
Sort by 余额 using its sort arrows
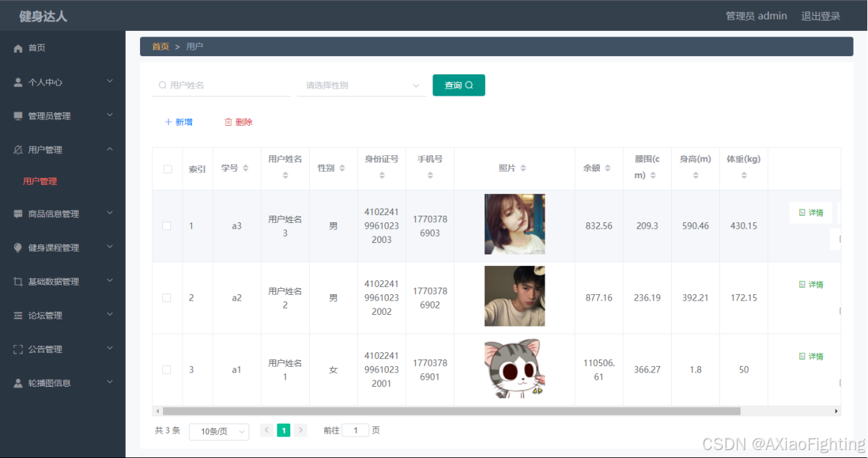[x=608, y=168]
